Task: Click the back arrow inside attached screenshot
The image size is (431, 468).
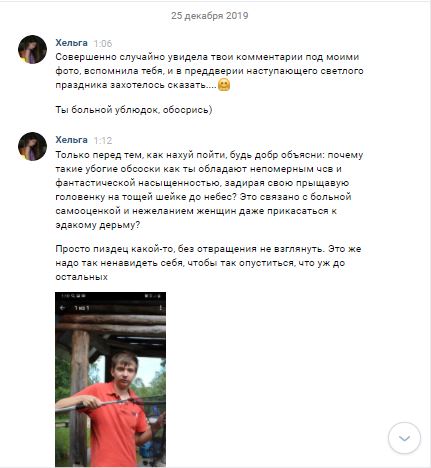Action: coord(62,308)
